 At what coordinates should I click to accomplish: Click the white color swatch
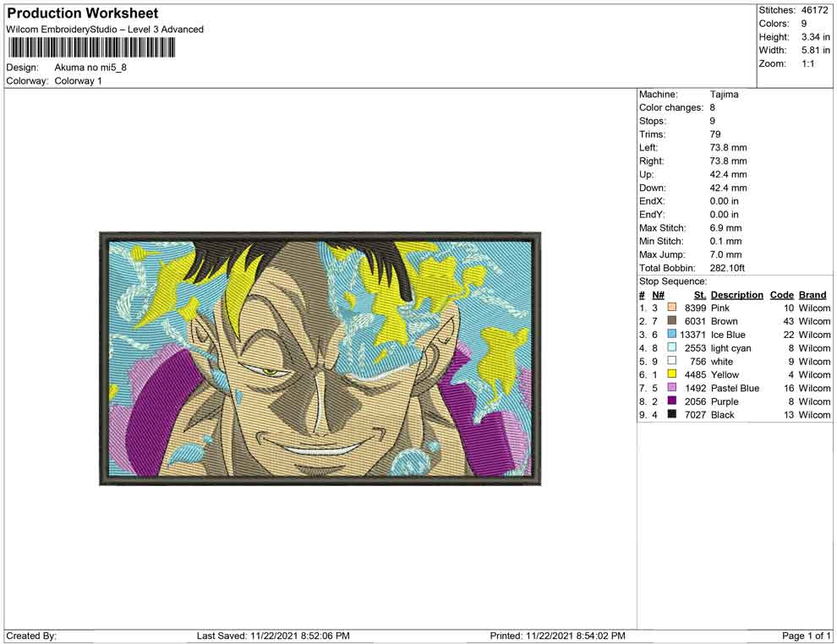pyautogui.click(x=671, y=361)
